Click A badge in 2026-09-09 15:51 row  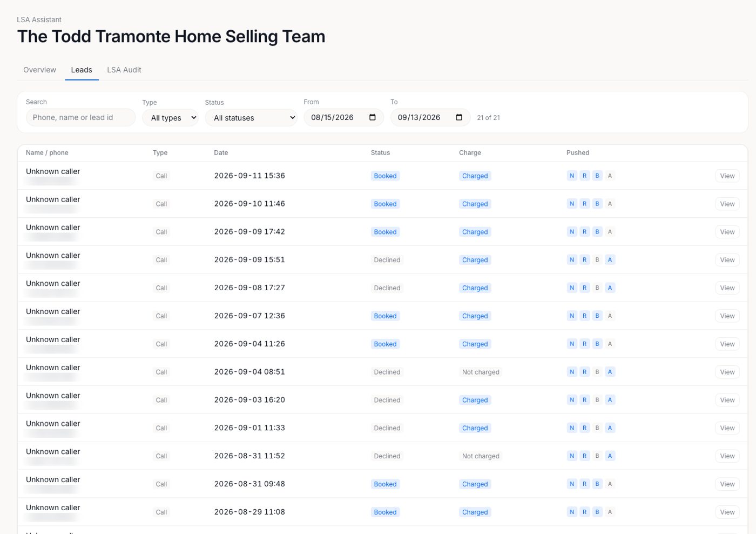[x=610, y=260]
